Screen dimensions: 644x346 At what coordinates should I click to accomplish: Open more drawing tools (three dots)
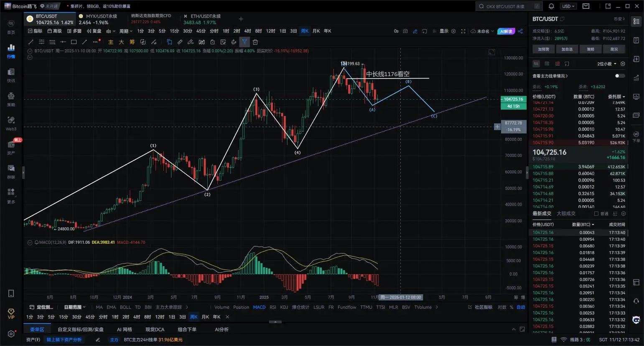point(96,42)
